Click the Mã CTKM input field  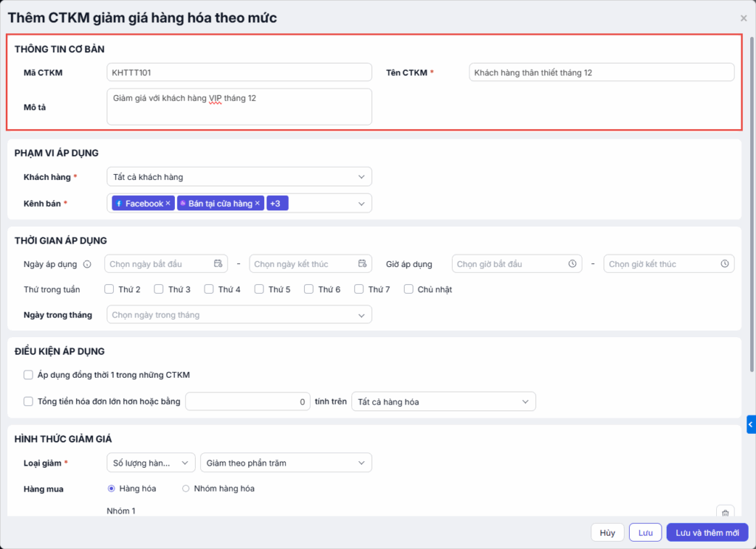coord(239,72)
